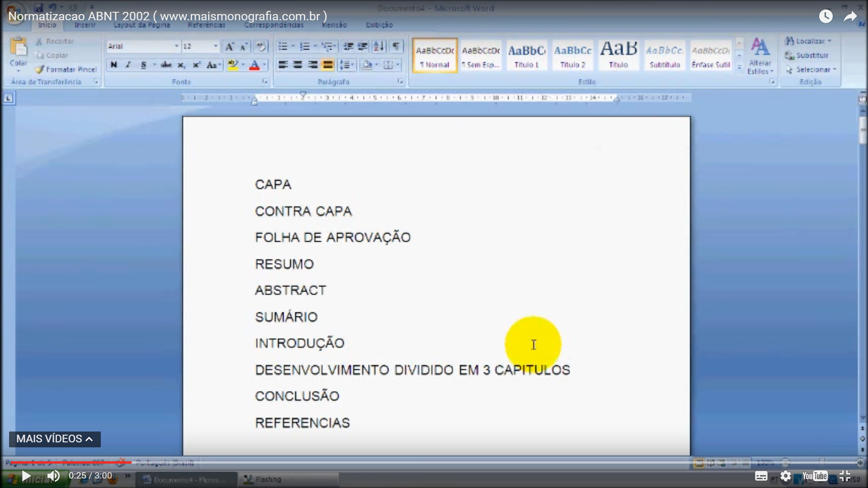Click the sort A-Z icon
The height and width of the screenshot is (488, 868).
[x=379, y=47]
